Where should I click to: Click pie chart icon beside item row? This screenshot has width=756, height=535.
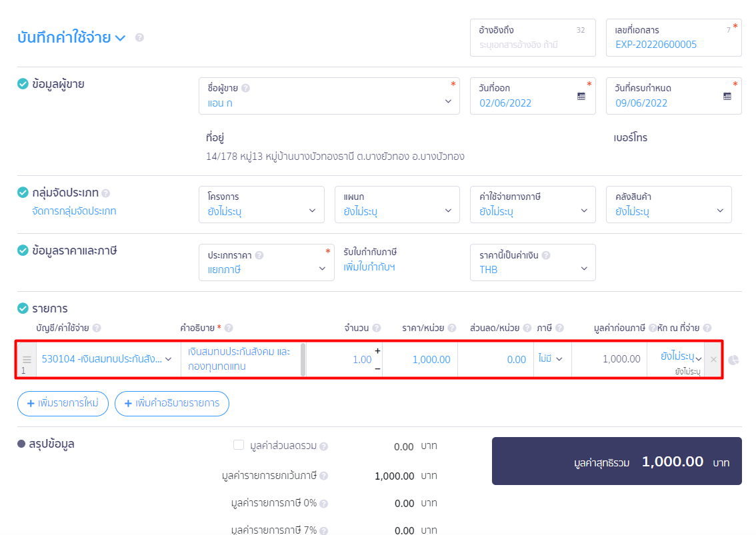pos(733,360)
